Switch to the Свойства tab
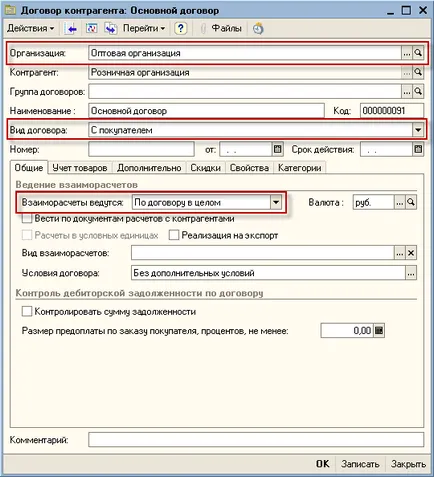434x477 pixels. pos(249,168)
